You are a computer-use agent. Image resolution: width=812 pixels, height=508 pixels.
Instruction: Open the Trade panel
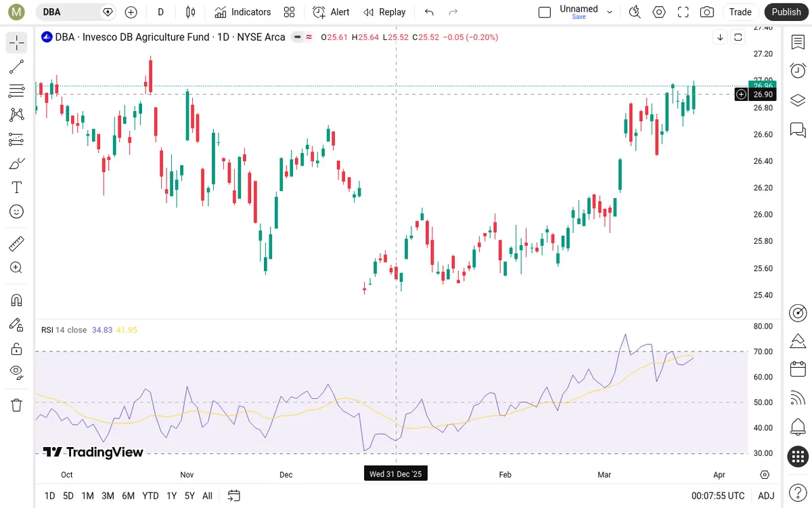740,12
